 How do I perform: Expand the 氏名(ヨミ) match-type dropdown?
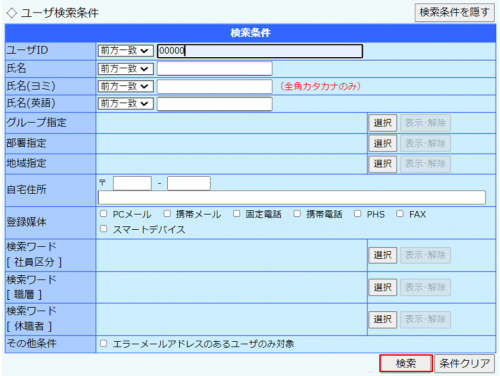coord(125,86)
